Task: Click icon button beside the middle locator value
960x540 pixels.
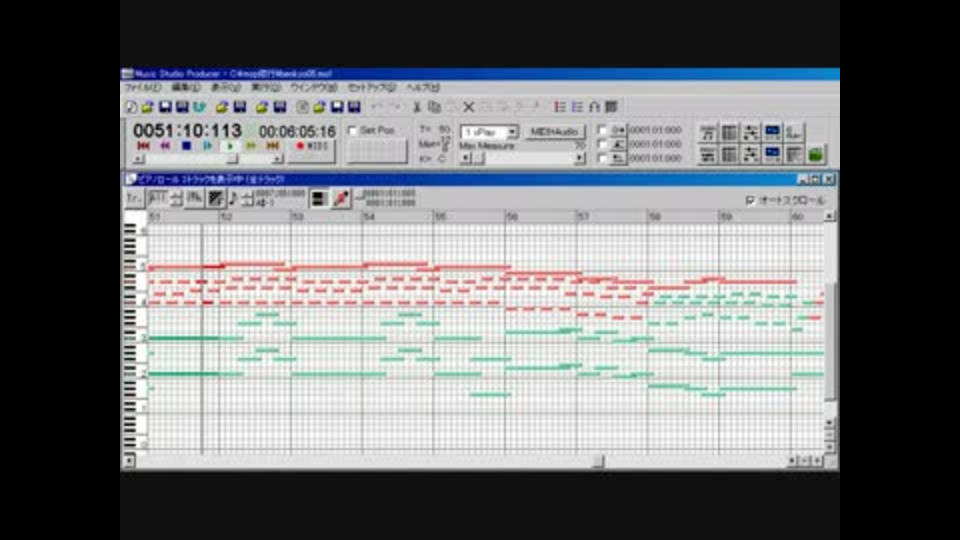Action: 618,144
